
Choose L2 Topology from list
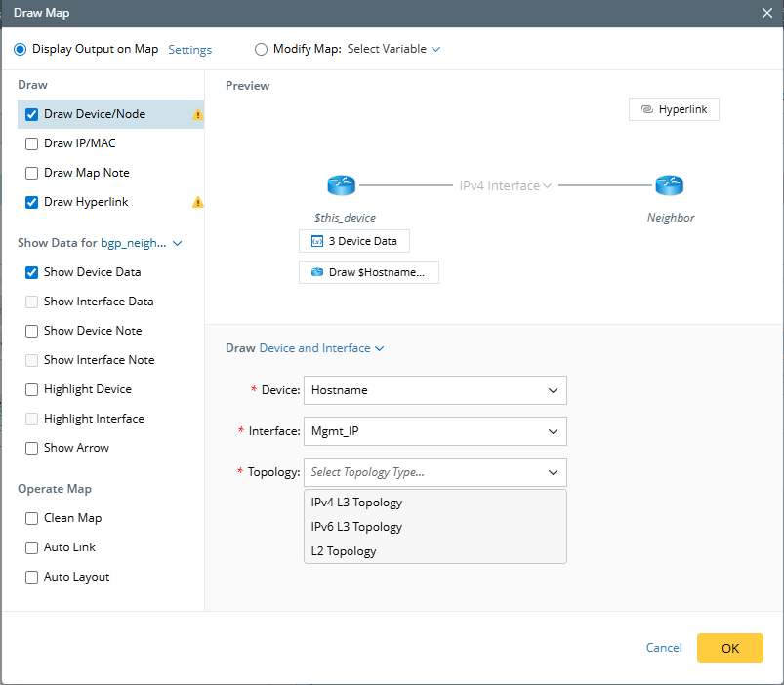coord(343,551)
